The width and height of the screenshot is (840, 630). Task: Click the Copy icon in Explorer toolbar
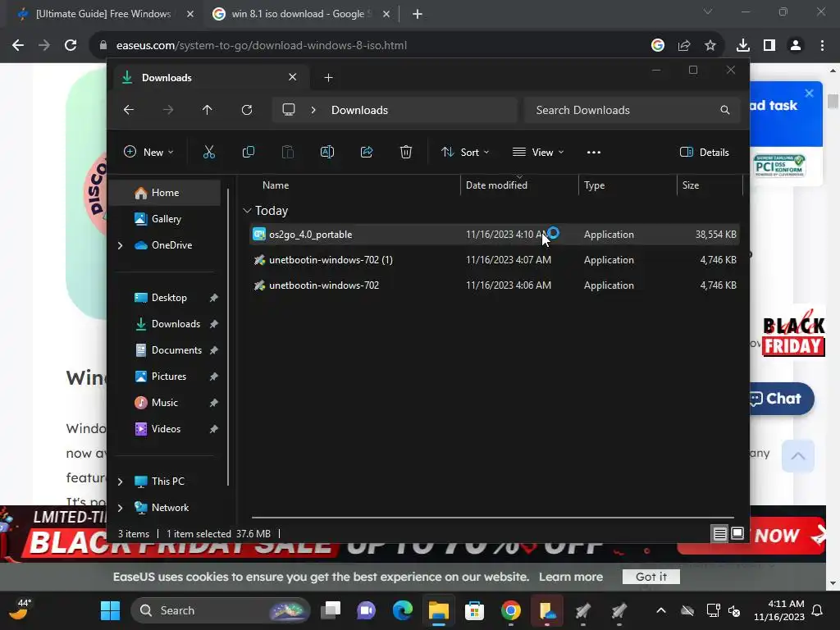[x=249, y=152]
